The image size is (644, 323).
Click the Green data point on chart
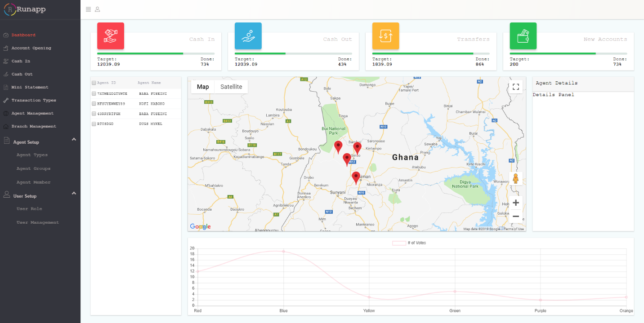tap(455, 292)
